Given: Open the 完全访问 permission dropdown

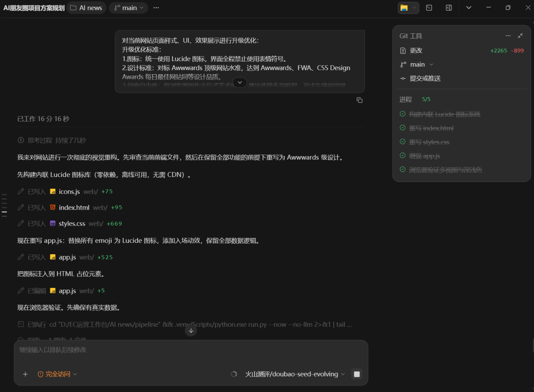Looking at the screenshot, I should [x=57, y=374].
